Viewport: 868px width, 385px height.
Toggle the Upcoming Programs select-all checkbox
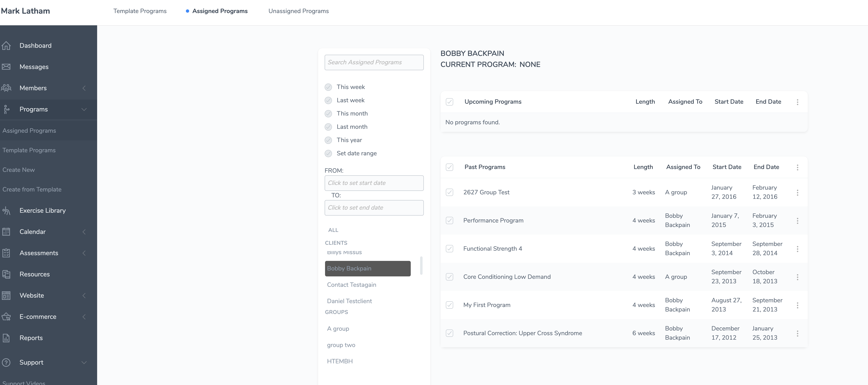[450, 102]
